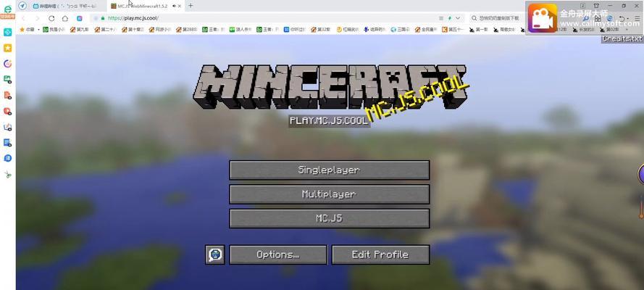This screenshot has height=290, width=644.
Task: Open the blue text document sidebar icon
Action: click(x=7, y=143)
